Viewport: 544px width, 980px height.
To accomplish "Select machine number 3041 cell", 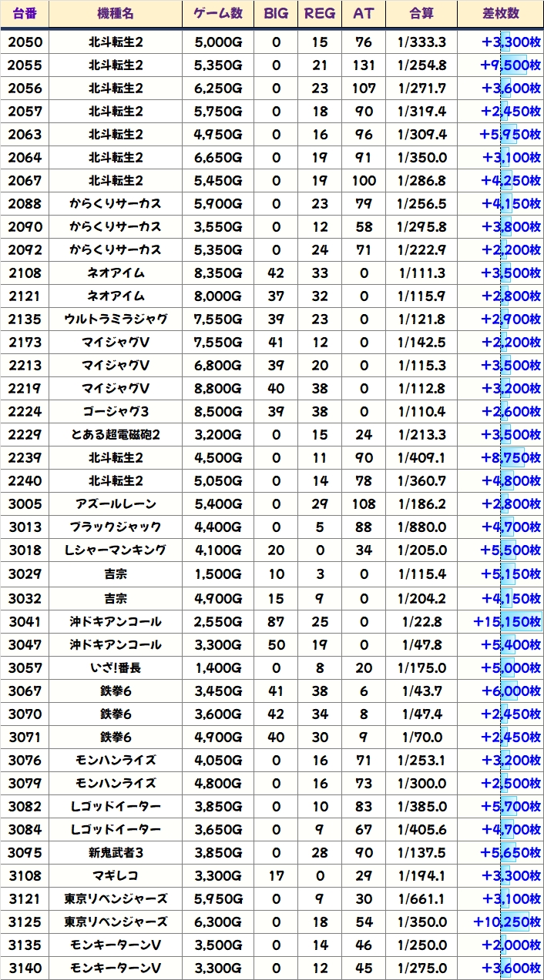I will (25, 621).
